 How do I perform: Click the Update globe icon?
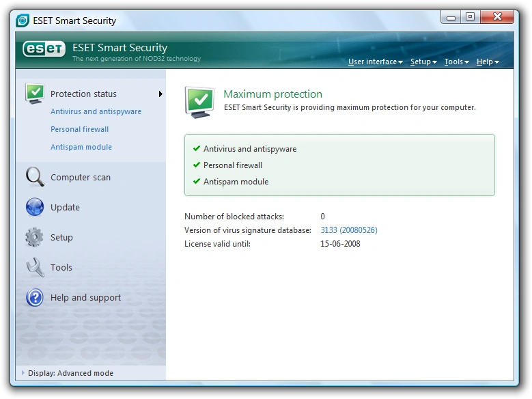tap(35, 207)
